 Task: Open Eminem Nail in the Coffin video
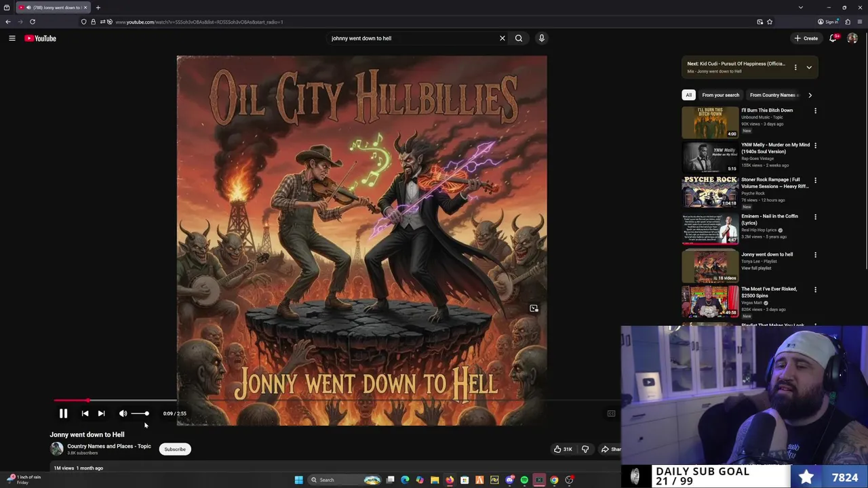click(x=710, y=229)
